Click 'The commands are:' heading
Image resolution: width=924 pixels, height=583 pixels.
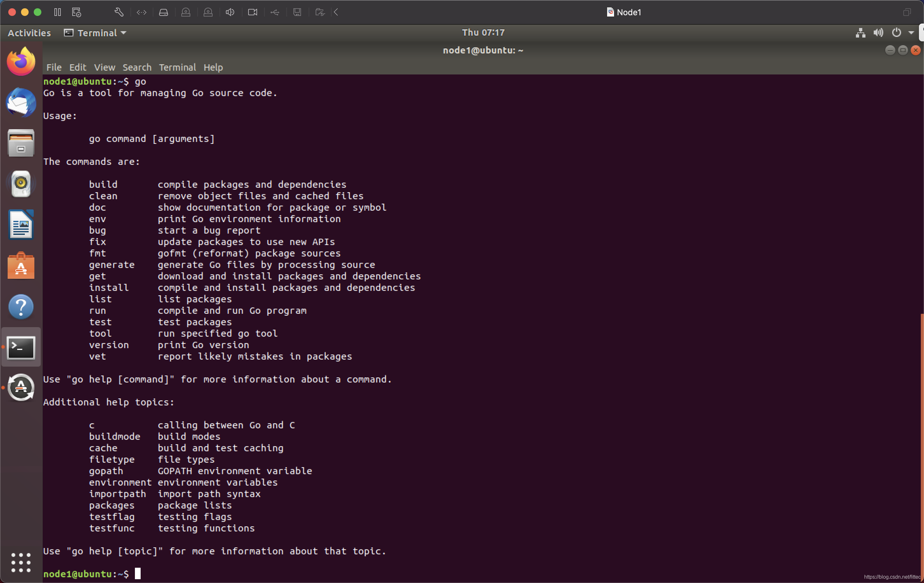point(91,162)
